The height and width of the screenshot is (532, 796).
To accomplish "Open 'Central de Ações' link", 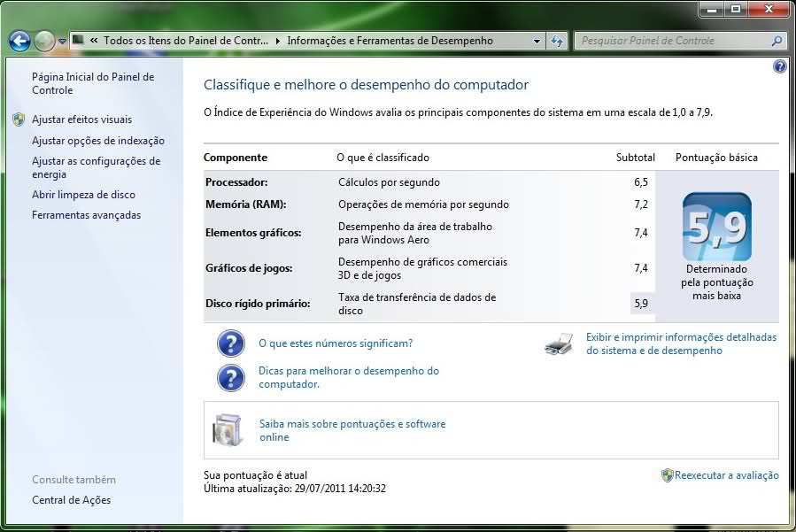I will coord(71,500).
